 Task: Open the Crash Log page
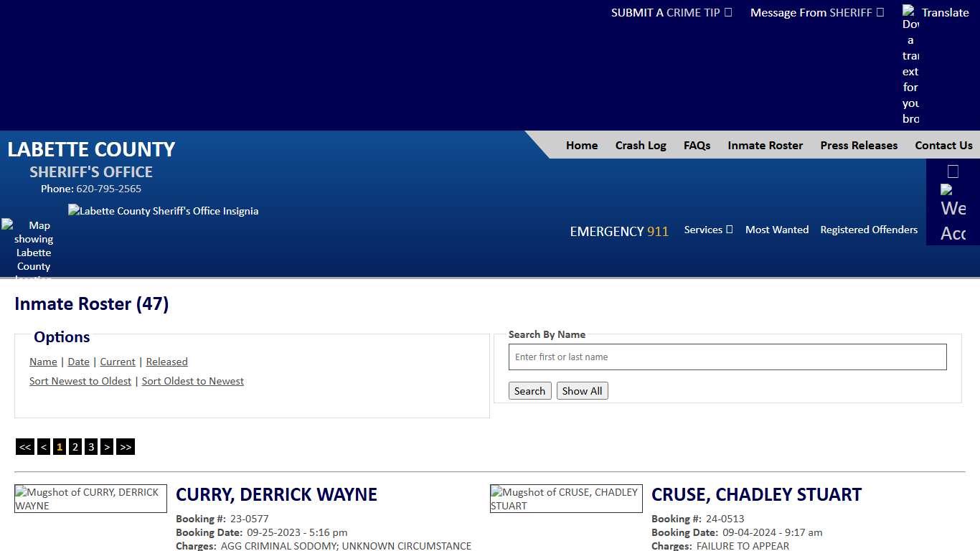pos(640,145)
